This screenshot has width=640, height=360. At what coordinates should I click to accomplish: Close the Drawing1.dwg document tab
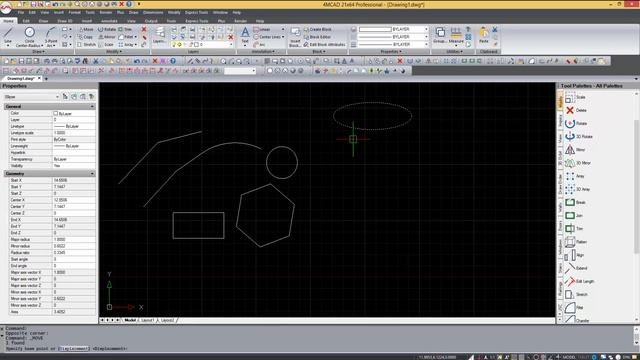(x=39, y=78)
